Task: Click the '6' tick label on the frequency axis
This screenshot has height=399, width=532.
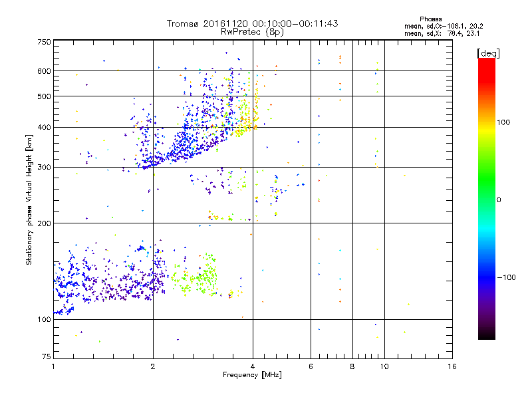Action: [x=311, y=366]
